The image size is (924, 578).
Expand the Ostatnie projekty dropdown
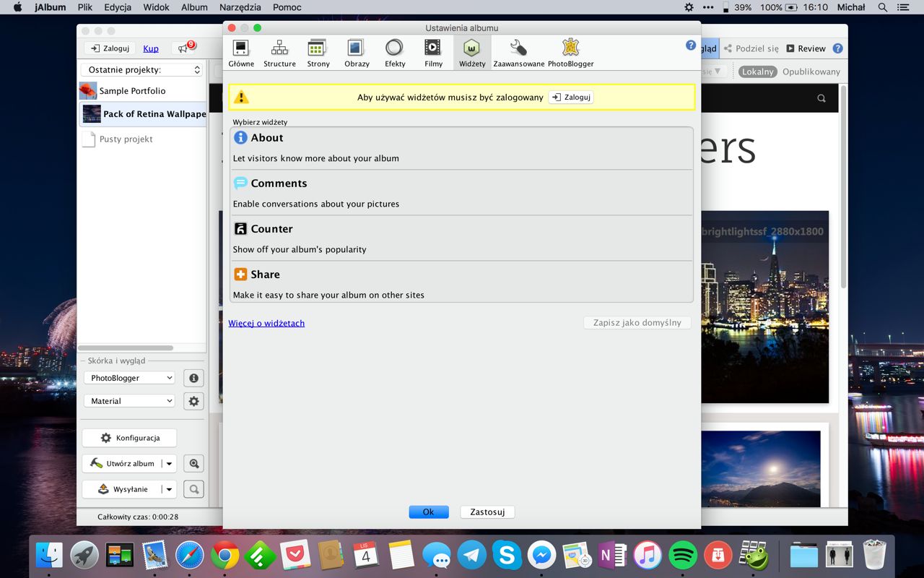click(141, 69)
